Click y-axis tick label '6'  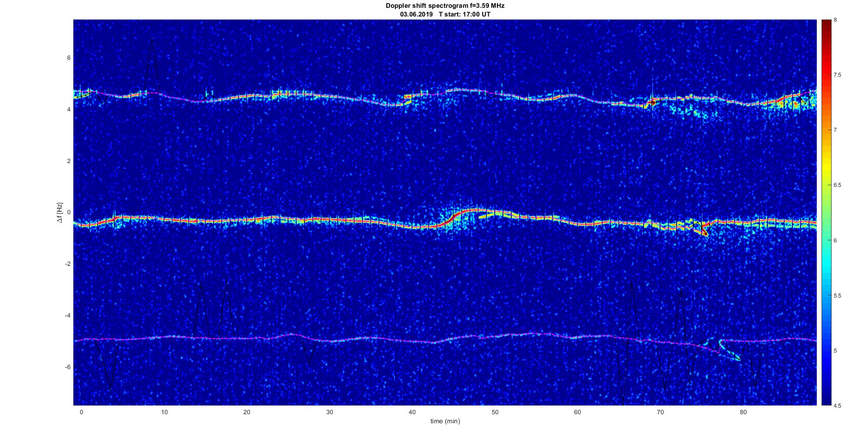69,58
